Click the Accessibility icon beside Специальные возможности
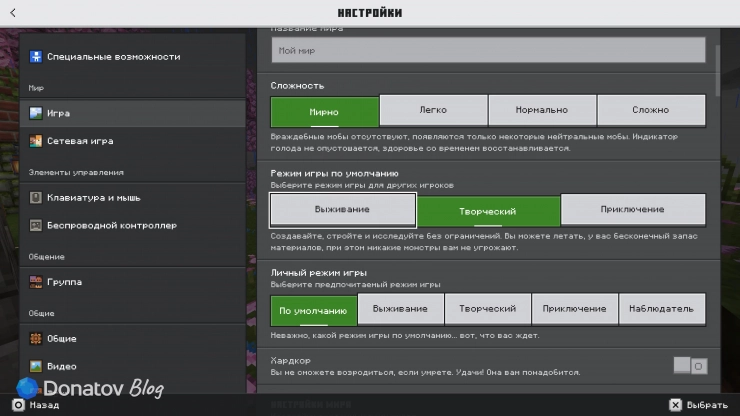740x416 pixels. point(35,57)
